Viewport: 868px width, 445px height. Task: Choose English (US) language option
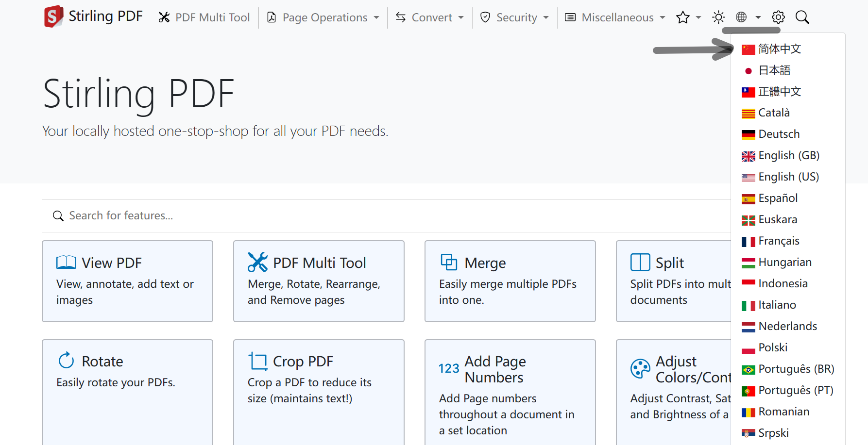pyautogui.click(x=788, y=177)
